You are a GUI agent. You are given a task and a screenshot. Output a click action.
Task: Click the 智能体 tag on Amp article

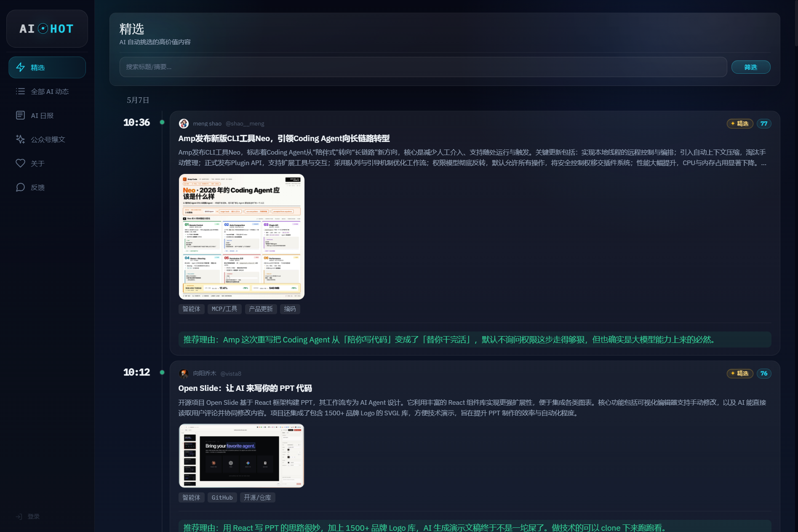(192, 309)
